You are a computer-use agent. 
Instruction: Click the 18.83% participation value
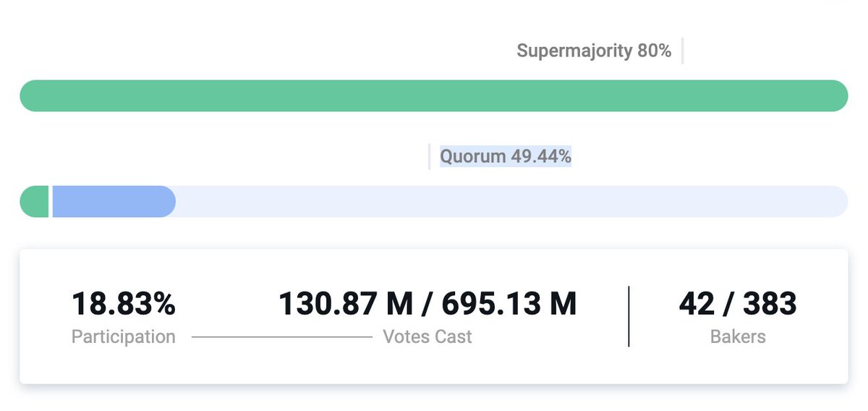tap(123, 304)
